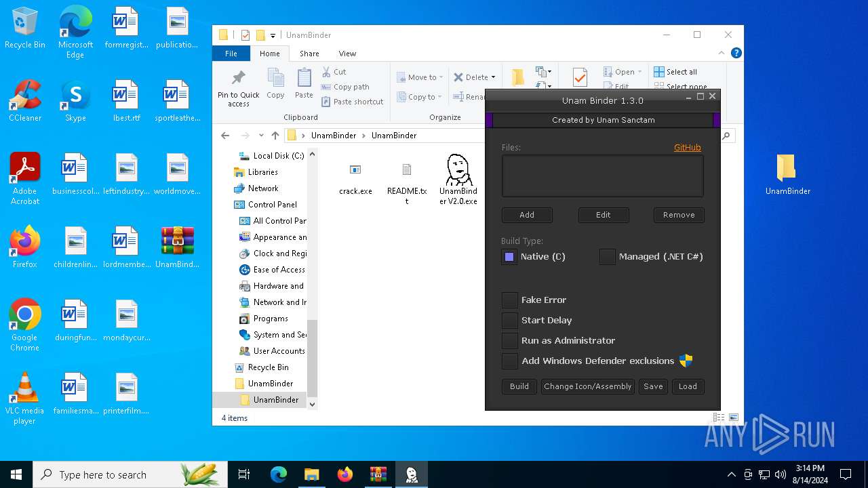Open UnamBind WinRAR archive on desktop
Image resolution: width=868 pixels, height=488 pixels.
pyautogui.click(x=178, y=247)
